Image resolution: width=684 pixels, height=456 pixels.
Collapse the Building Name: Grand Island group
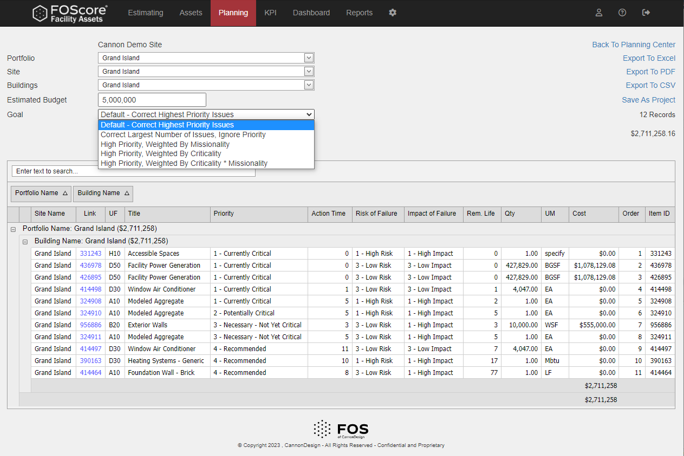click(25, 241)
